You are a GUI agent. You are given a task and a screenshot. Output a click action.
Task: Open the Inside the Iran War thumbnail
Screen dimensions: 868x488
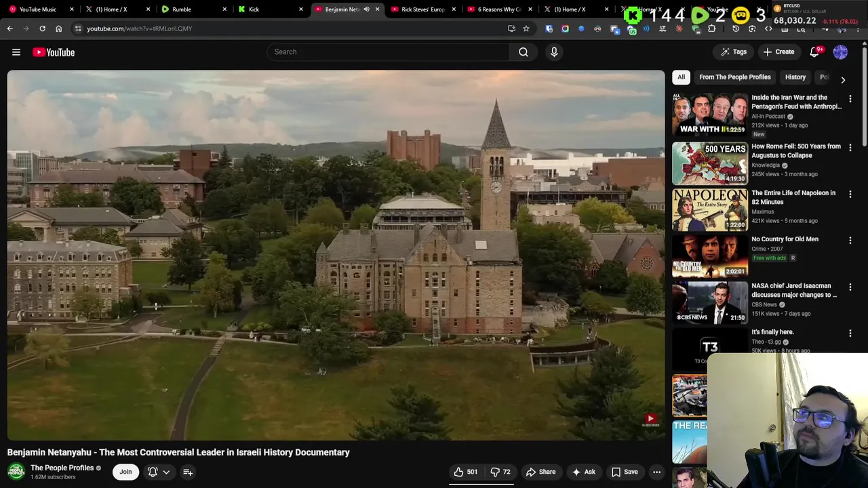tap(710, 115)
